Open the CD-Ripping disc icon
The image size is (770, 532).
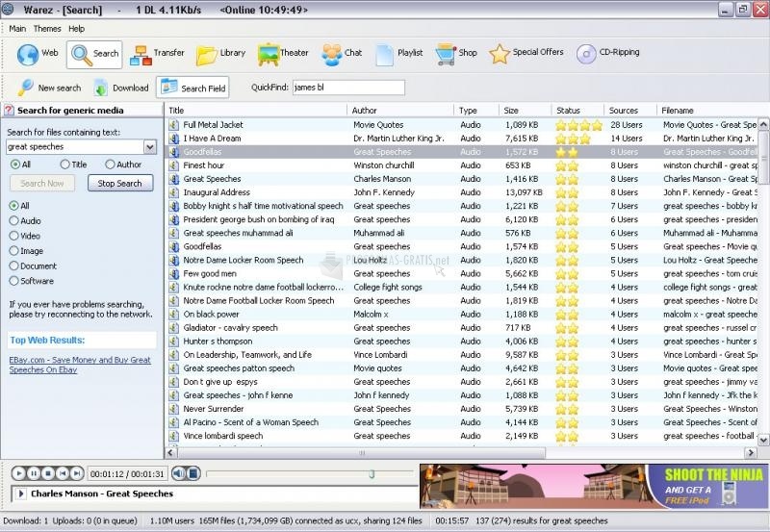coord(586,54)
